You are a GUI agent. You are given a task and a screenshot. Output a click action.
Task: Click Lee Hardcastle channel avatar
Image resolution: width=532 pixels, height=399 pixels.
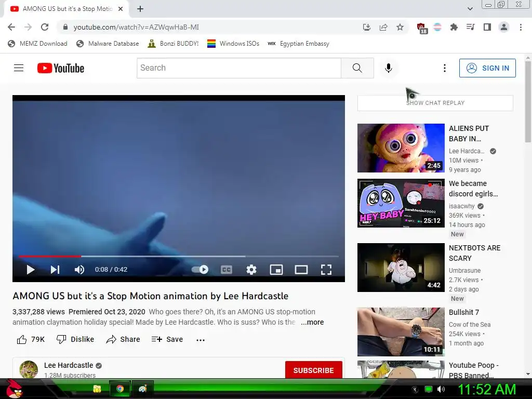coord(29,369)
